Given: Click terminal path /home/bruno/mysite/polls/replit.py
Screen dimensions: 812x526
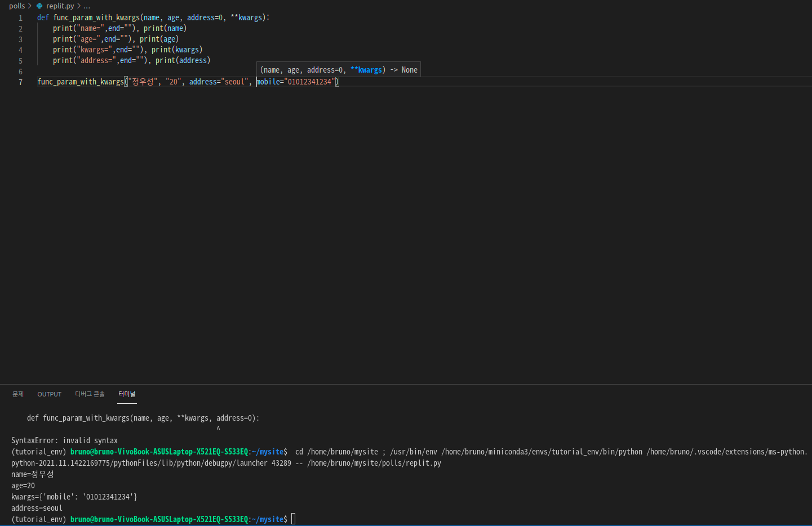Looking at the screenshot, I should pos(374,463).
